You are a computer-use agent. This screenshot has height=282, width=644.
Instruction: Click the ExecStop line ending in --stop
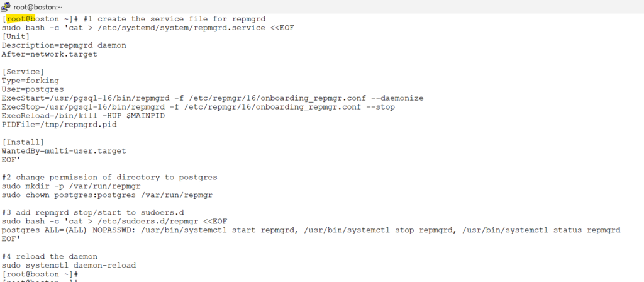(199, 107)
